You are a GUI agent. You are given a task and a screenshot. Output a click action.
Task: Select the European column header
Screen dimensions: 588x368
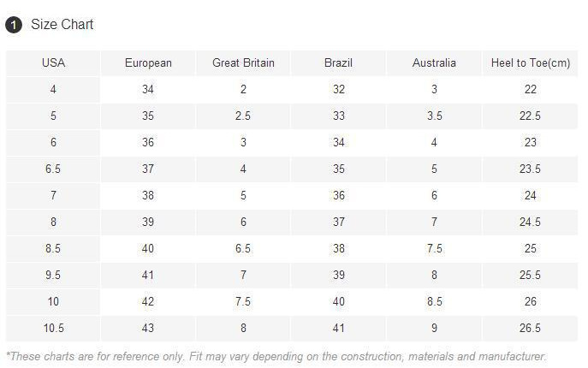coord(148,62)
